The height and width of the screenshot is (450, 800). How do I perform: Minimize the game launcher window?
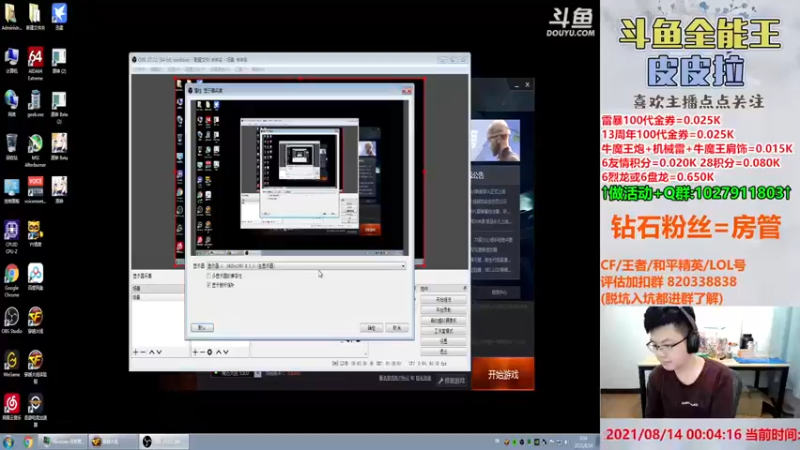(x=517, y=85)
